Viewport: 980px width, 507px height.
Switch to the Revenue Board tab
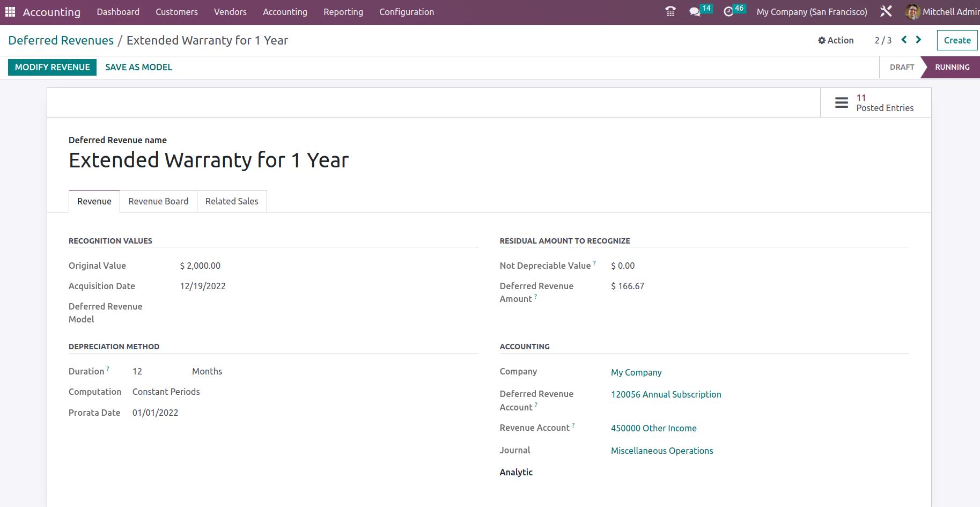(x=158, y=201)
